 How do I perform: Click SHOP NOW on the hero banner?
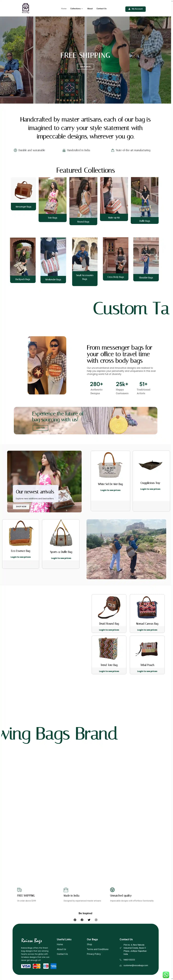[85, 67]
